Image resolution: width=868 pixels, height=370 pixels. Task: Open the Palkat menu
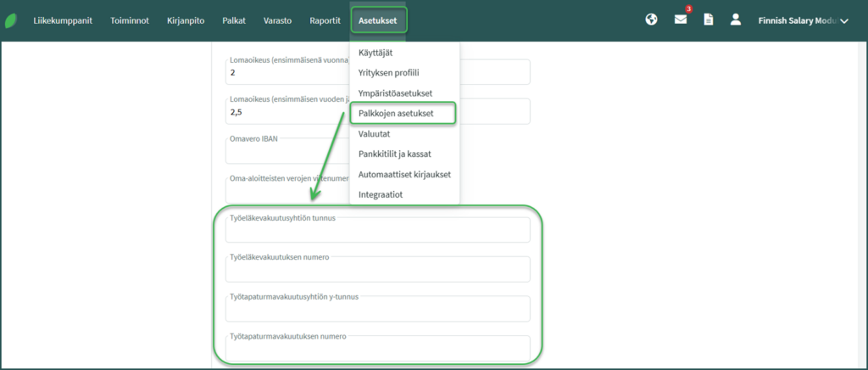[234, 20]
